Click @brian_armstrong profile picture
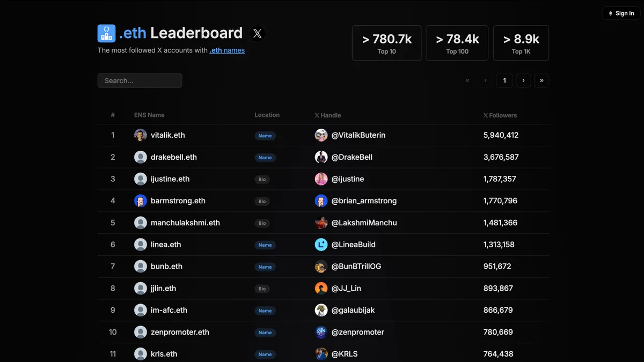Screen dimensions: 644x362 (321, 201)
